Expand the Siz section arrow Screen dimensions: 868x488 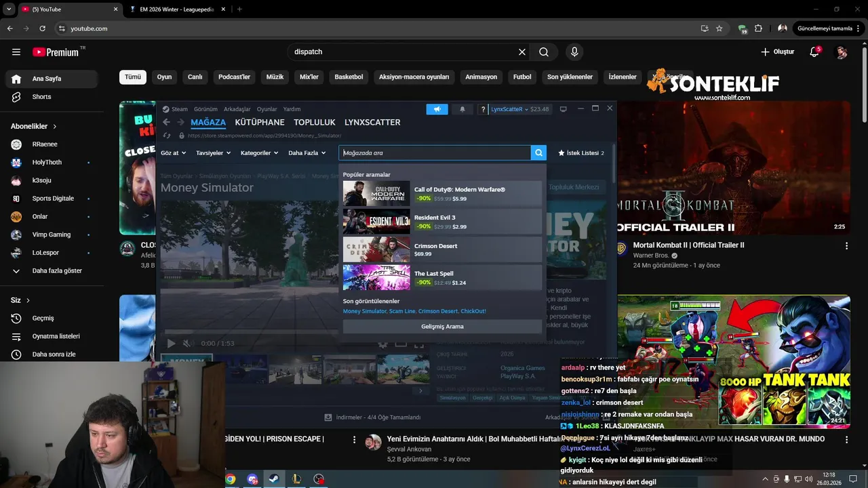pyautogui.click(x=28, y=300)
